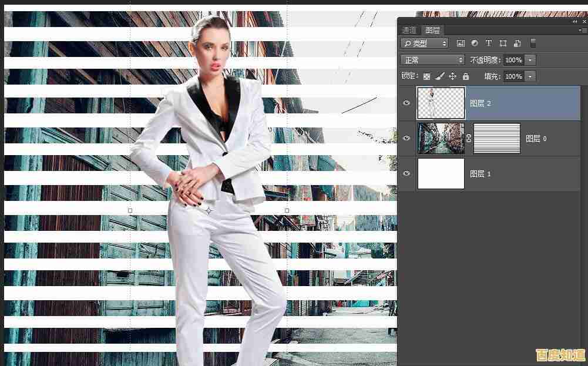Hide the 图层 2 layer via eye icon
The width and height of the screenshot is (588, 366).
406,103
